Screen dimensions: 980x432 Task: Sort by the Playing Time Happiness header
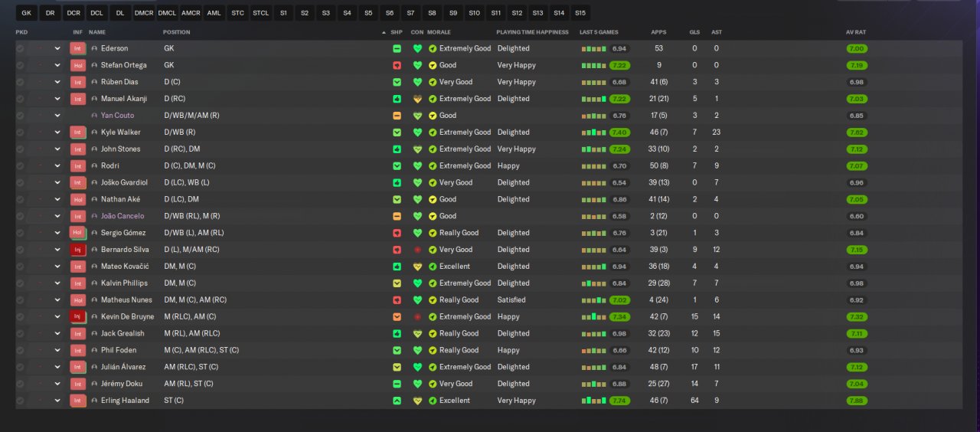(x=532, y=32)
